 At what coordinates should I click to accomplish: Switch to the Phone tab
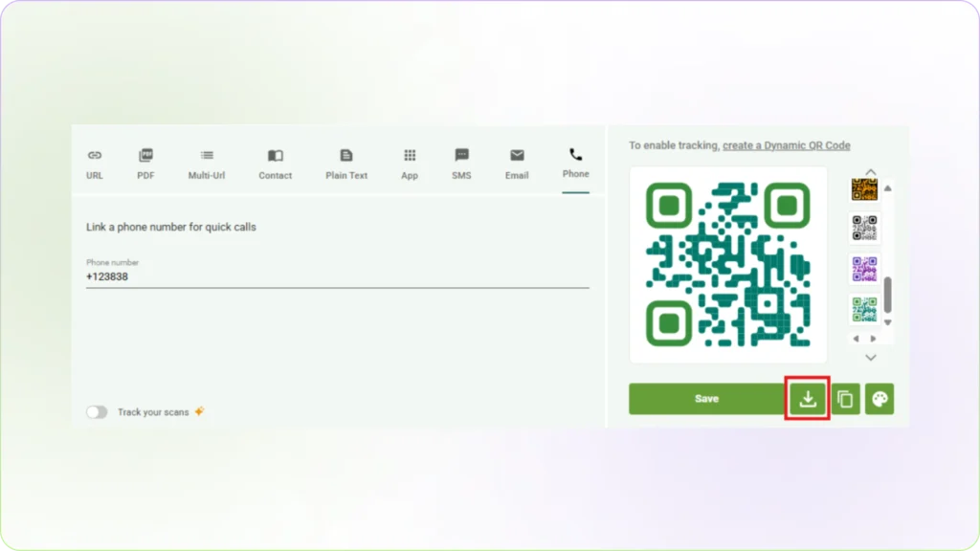point(575,163)
